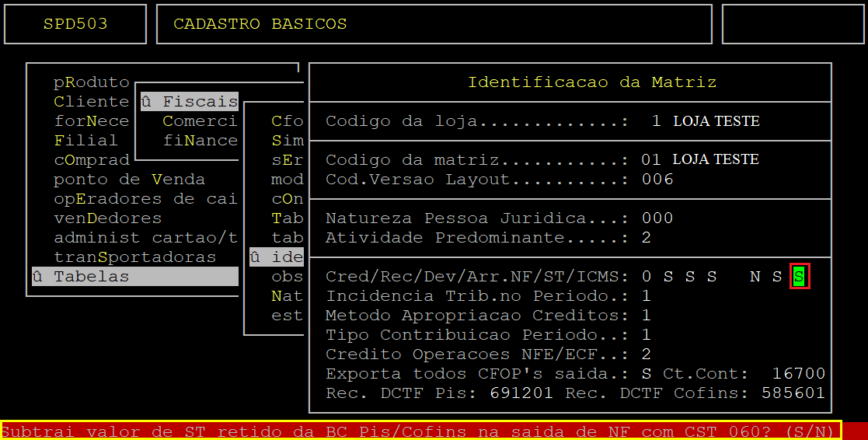Screen dimensions: 868x440
Task: Choose the Filial menu option
Action: pyautogui.click(x=85, y=141)
